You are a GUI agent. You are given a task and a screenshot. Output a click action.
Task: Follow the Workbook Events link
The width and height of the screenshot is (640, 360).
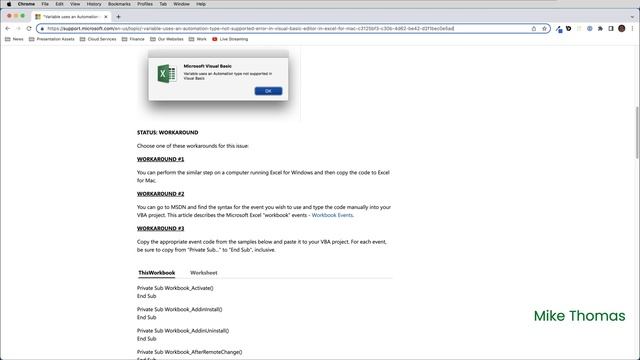tap(332, 215)
